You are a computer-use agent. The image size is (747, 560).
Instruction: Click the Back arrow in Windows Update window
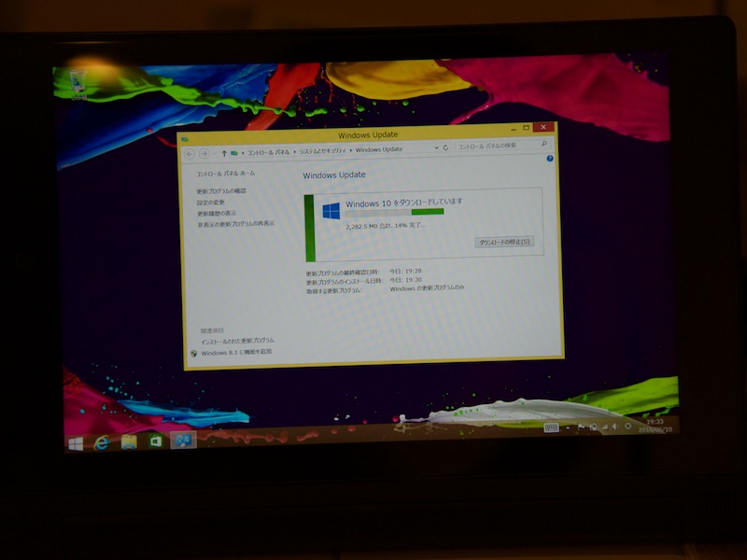pyautogui.click(x=190, y=151)
